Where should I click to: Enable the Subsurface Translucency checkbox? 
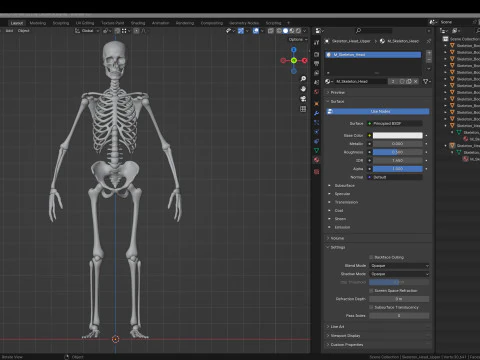(x=371, y=307)
